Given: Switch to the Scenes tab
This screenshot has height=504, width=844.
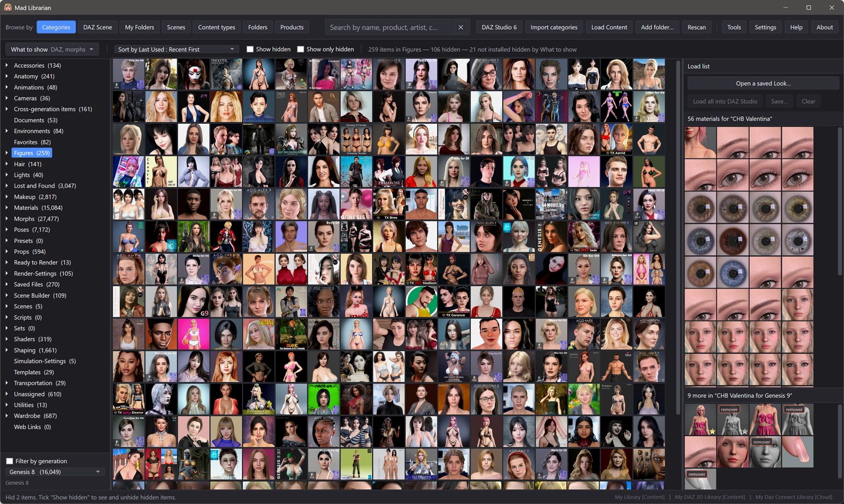Looking at the screenshot, I should 176,27.
